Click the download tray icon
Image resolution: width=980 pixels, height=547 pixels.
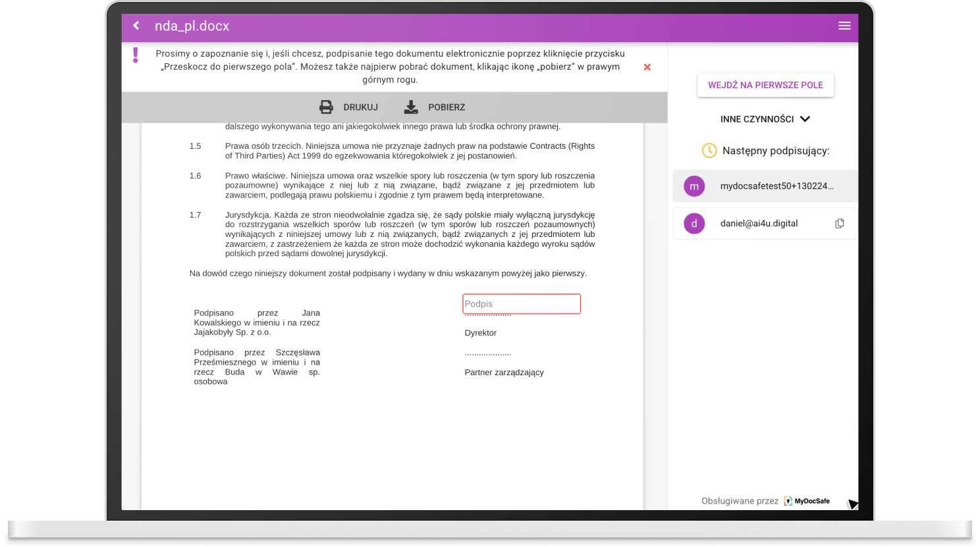pyautogui.click(x=411, y=107)
